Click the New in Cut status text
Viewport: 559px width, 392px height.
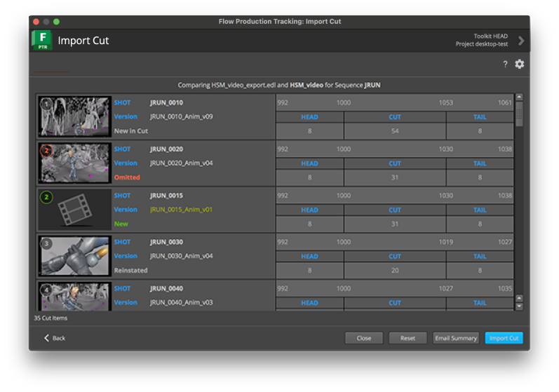131,131
